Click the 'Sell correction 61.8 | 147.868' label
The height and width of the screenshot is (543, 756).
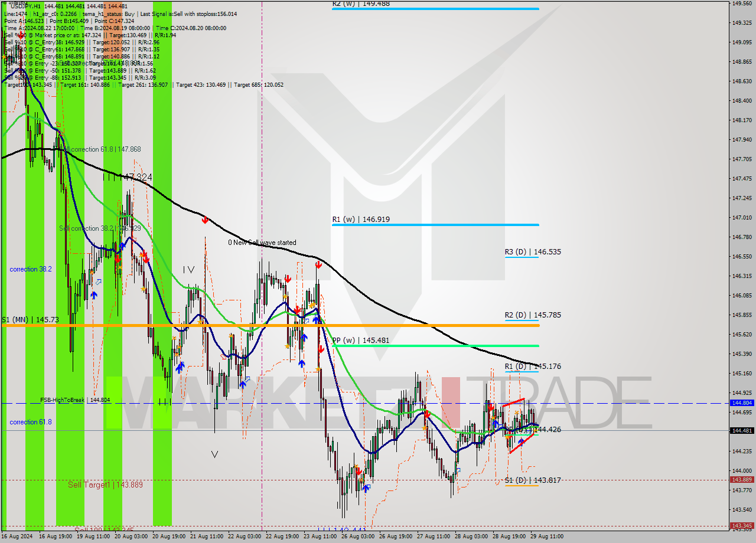point(100,149)
